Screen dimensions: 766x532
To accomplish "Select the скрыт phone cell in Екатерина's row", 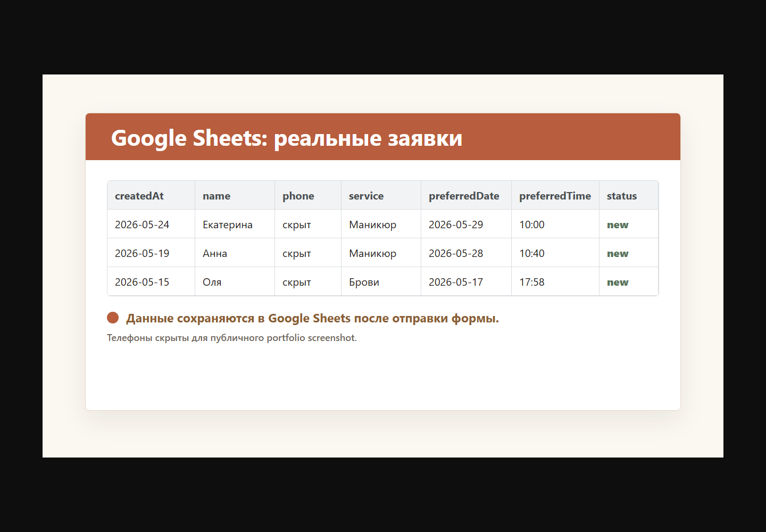I will click(x=308, y=224).
